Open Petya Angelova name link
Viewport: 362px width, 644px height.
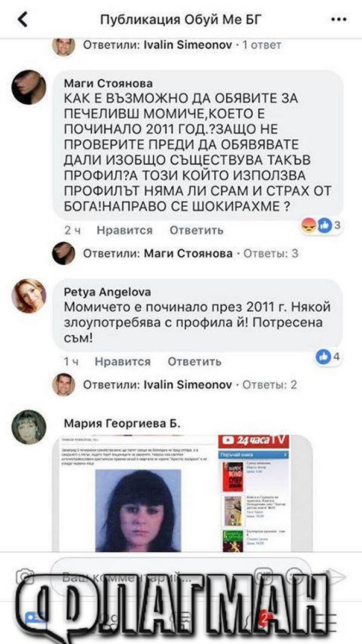(x=107, y=292)
